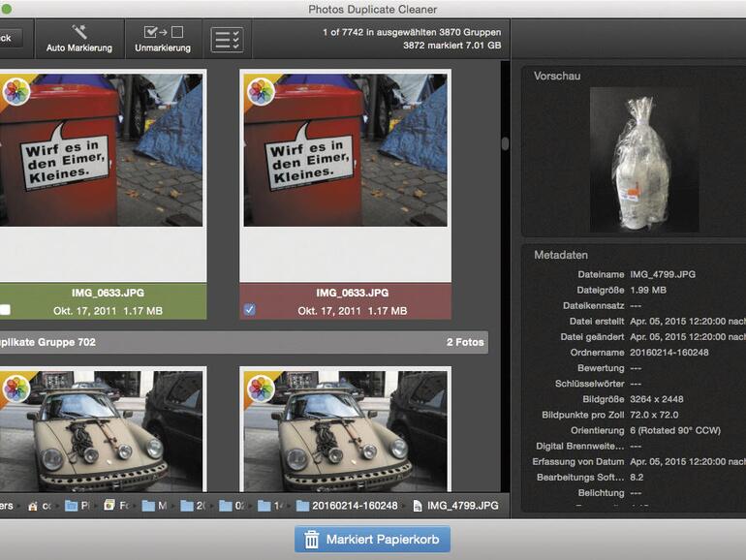Click the Photos badge on right car thumbnail
746x560 pixels.
[x=262, y=389]
